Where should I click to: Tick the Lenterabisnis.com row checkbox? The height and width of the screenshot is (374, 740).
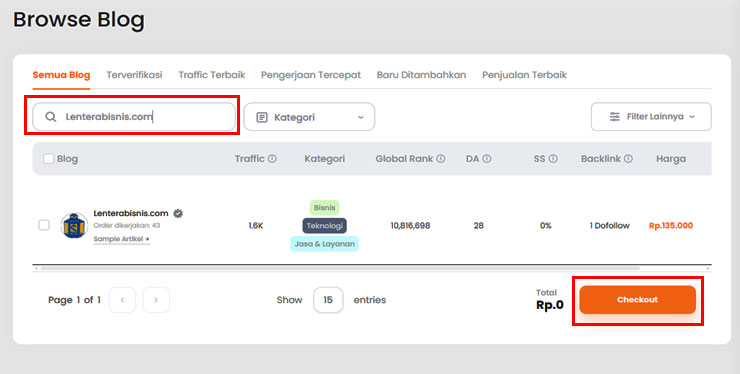44,225
